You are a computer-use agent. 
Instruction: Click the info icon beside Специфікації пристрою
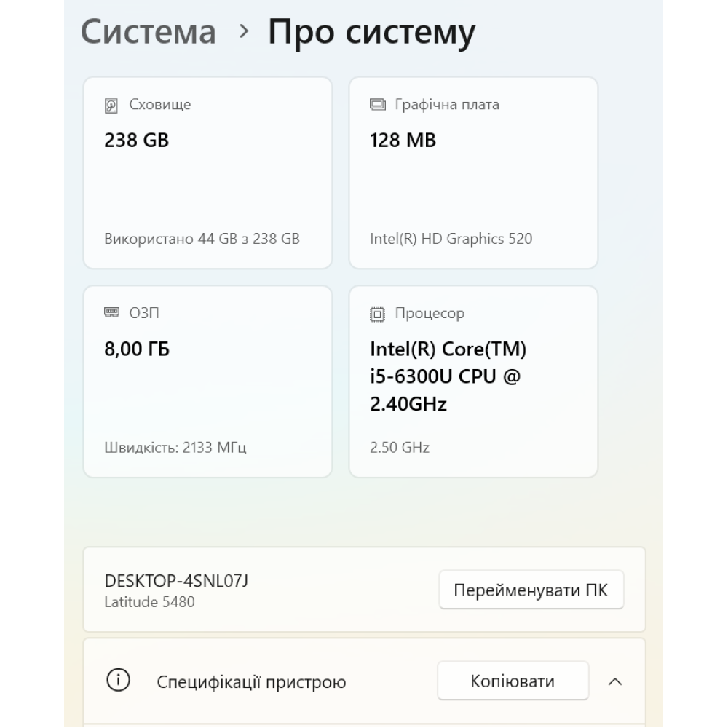pyautogui.click(x=119, y=681)
